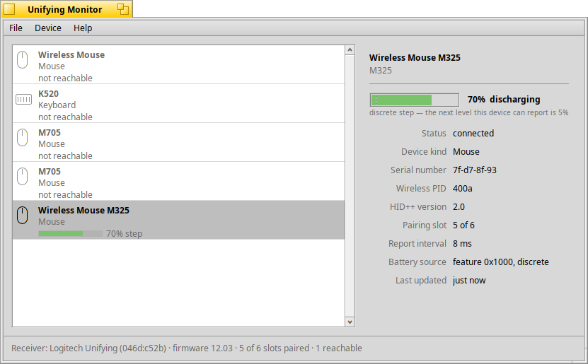Click "not reachable" under K520
The height and width of the screenshot is (364, 588).
[65, 117]
